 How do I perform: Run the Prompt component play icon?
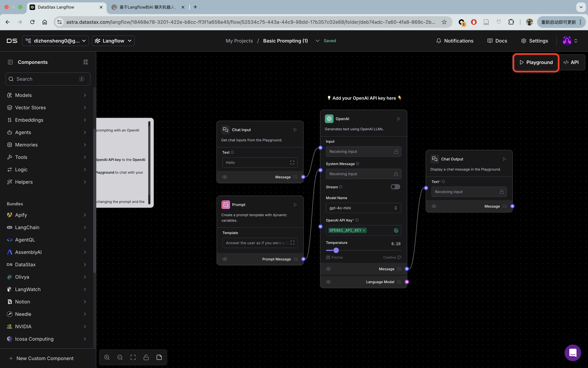tap(295, 205)
